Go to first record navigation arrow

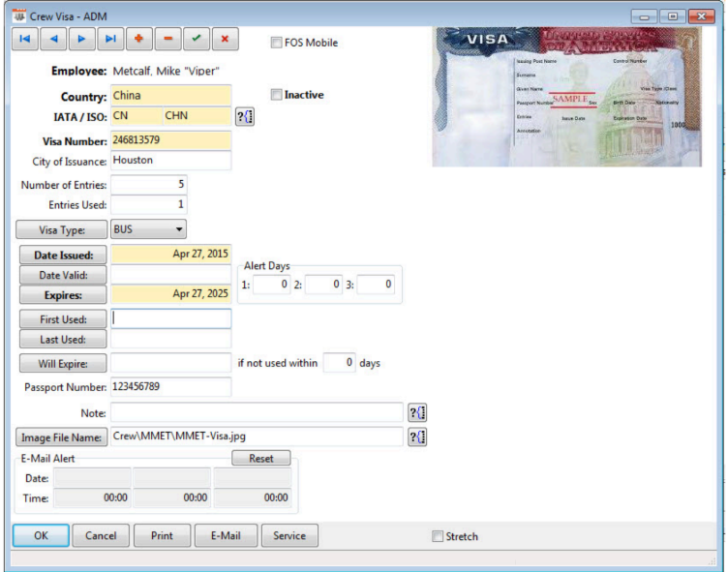[x=25, y=40]
